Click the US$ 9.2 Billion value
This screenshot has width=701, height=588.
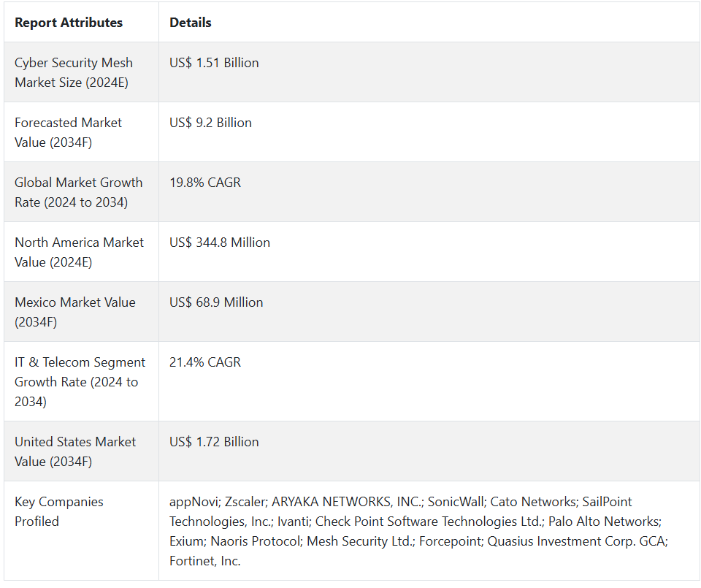pos(210,123)
